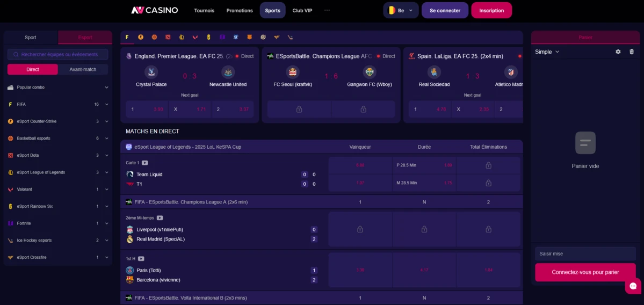
Task: Open the Be language dropdown
Action: 401,10
